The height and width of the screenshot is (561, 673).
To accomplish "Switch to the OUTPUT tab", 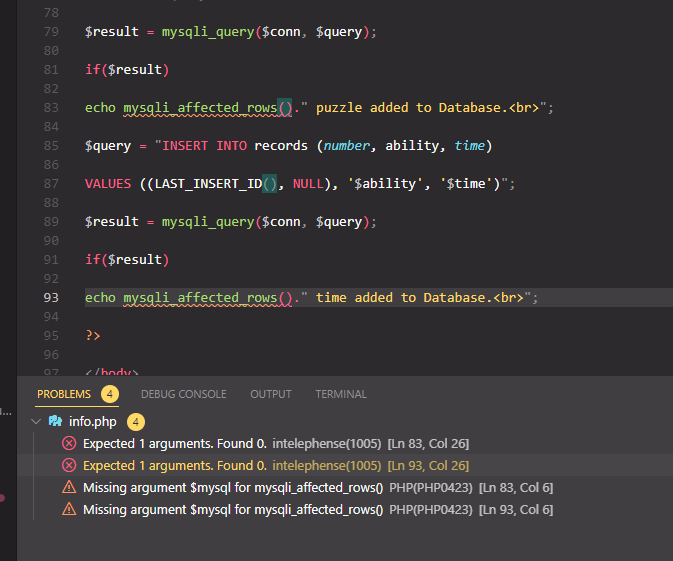I will coord(271,394).
